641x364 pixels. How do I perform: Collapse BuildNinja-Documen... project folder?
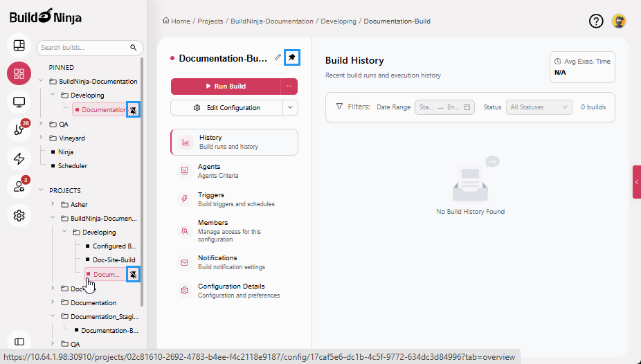click(53, 218)
